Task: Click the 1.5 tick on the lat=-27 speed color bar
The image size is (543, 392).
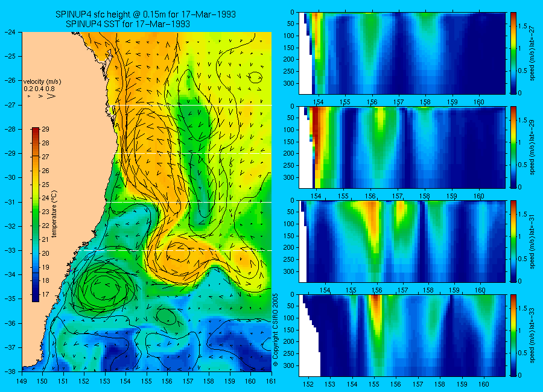Action: click(522, 27)
